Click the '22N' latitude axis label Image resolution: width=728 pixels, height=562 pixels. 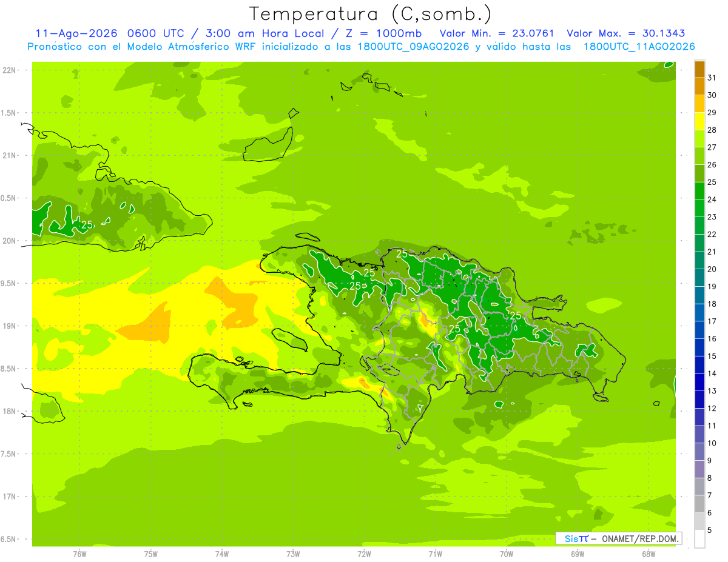coord(8,70)
